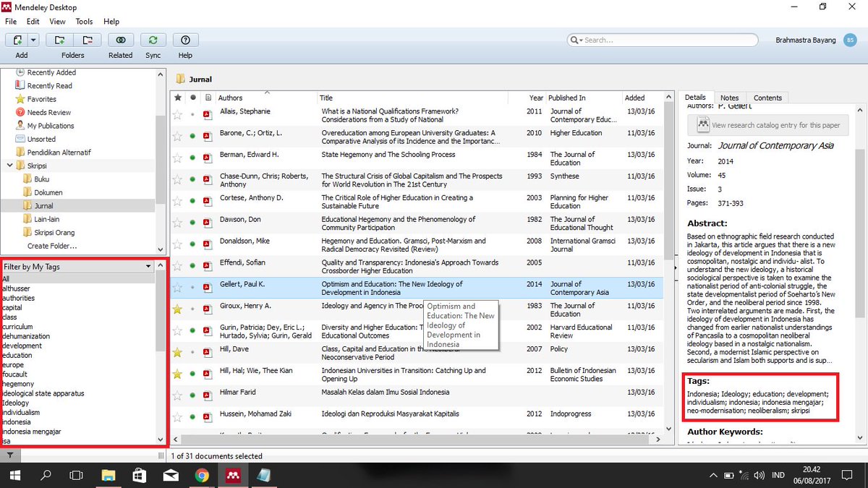The width and height of the screenshot is (868, 488).
Task: Open PDF icon for Hussein, Mohamad Zaki
Action: coord(207,417)
